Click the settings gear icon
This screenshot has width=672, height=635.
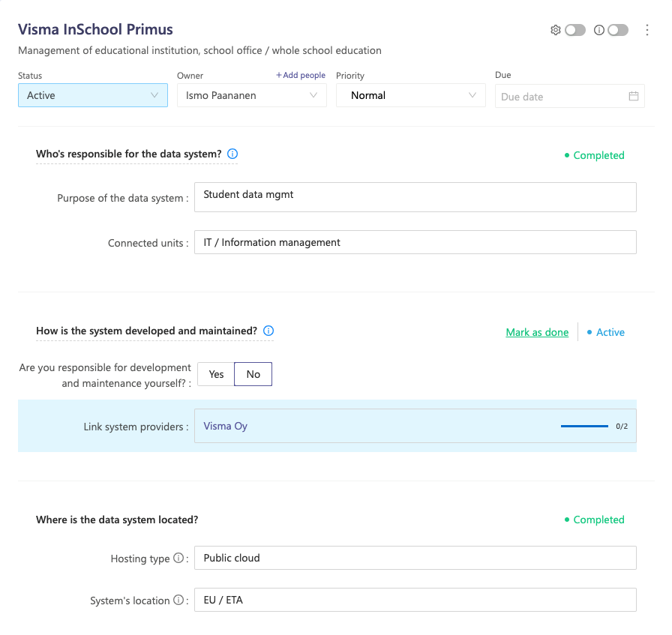556,30
